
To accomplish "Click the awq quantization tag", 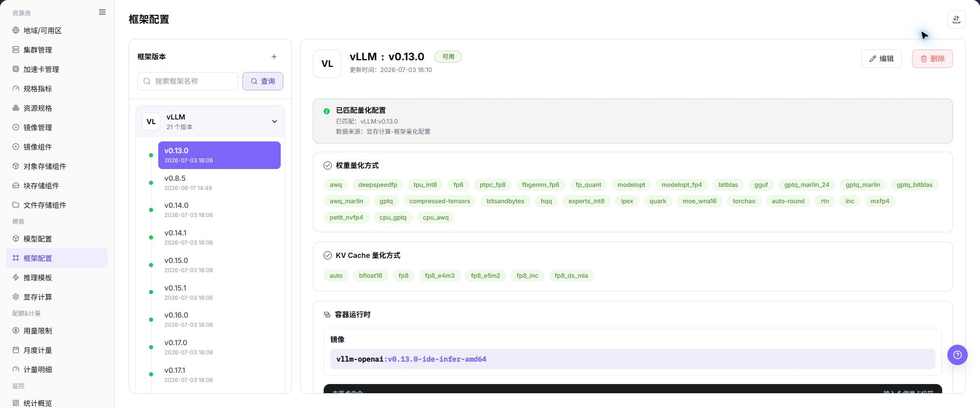I will [x=336, y=185].
